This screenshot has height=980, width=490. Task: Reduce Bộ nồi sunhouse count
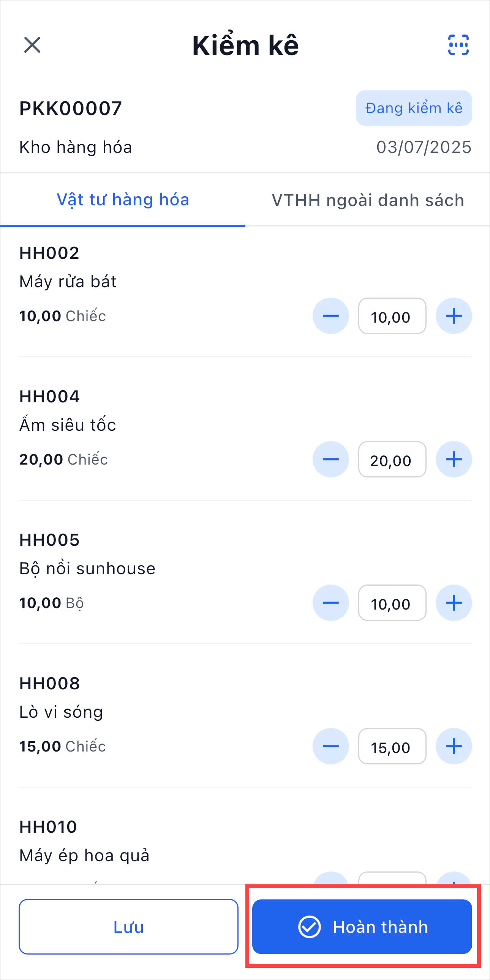330,603
